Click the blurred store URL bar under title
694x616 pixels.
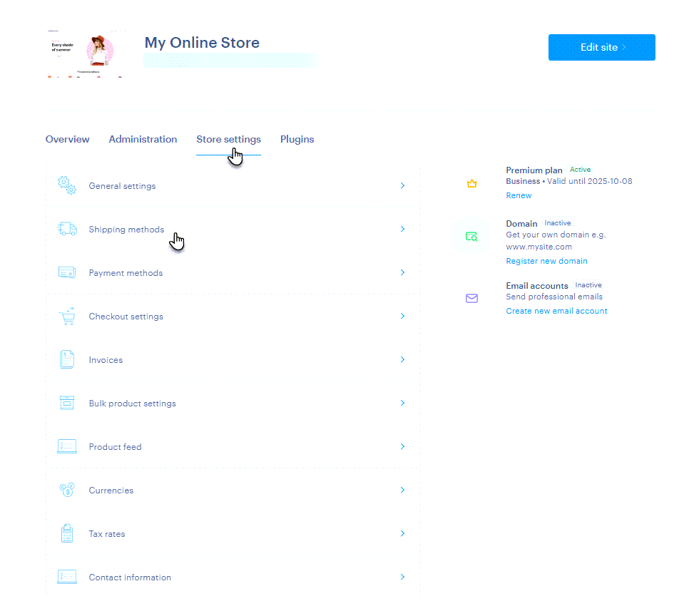click(232, 61)
